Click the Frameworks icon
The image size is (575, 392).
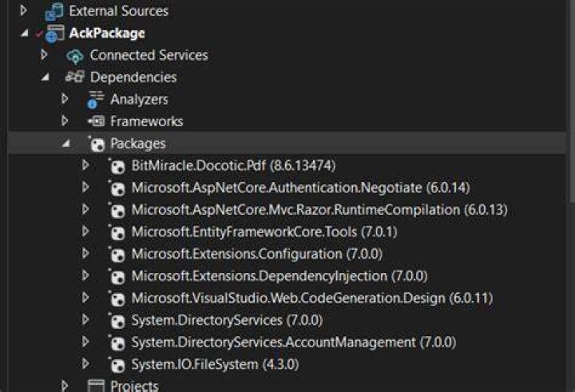pyautogui.click(x=97, y=121)
